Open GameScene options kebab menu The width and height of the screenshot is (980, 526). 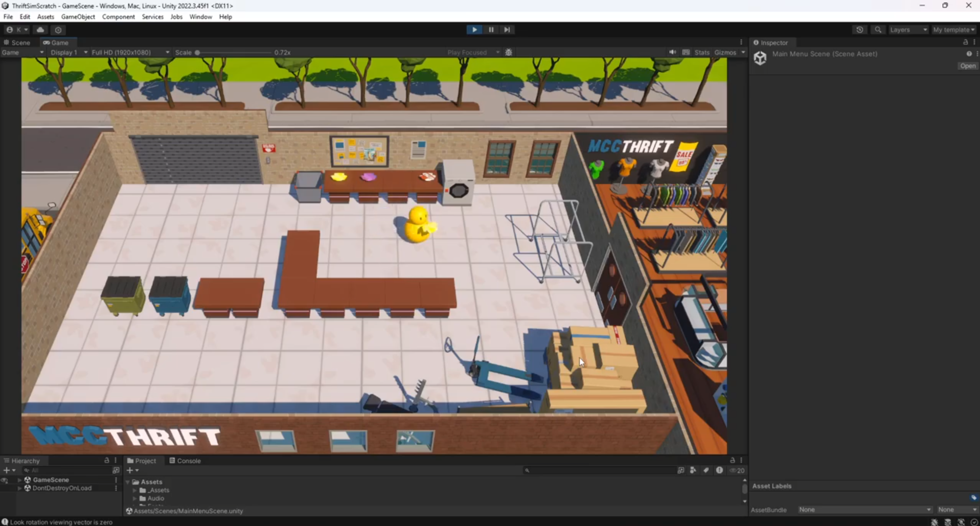click(x=116, y=480)
